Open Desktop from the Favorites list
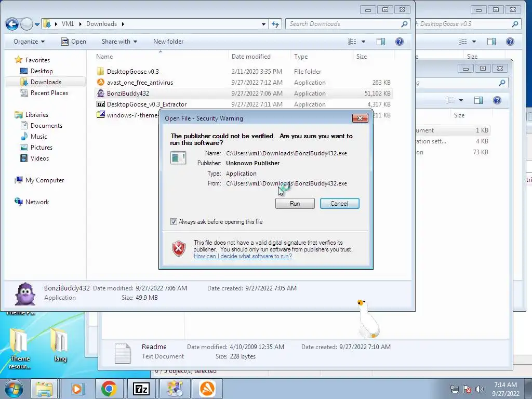This screenshot has width=532, height=399. click(x=42, y=71)
